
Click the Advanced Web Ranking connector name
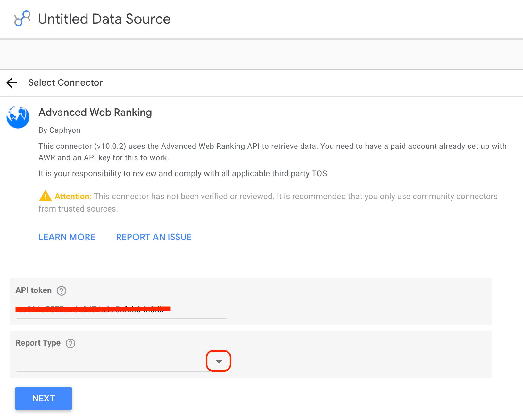(x=95, y=113)
